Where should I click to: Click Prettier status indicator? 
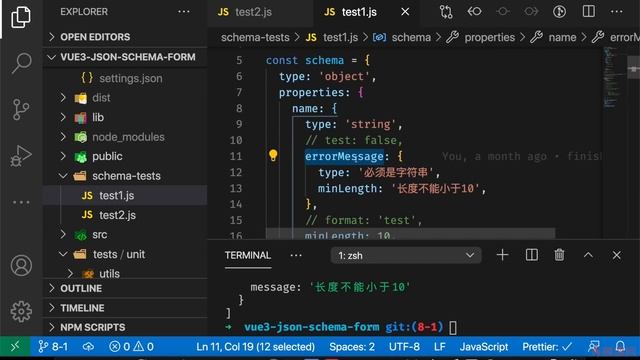coord(547,347)
